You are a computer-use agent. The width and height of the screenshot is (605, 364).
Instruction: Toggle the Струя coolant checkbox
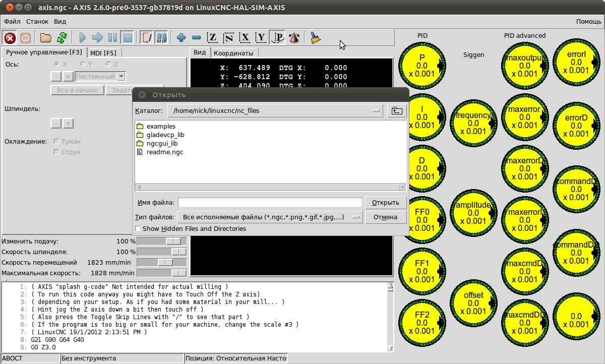[57, 152]
